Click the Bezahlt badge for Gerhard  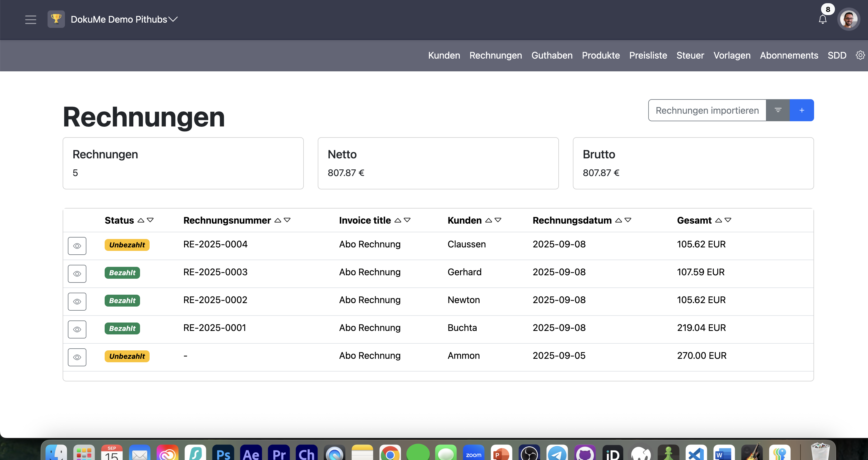122,273
